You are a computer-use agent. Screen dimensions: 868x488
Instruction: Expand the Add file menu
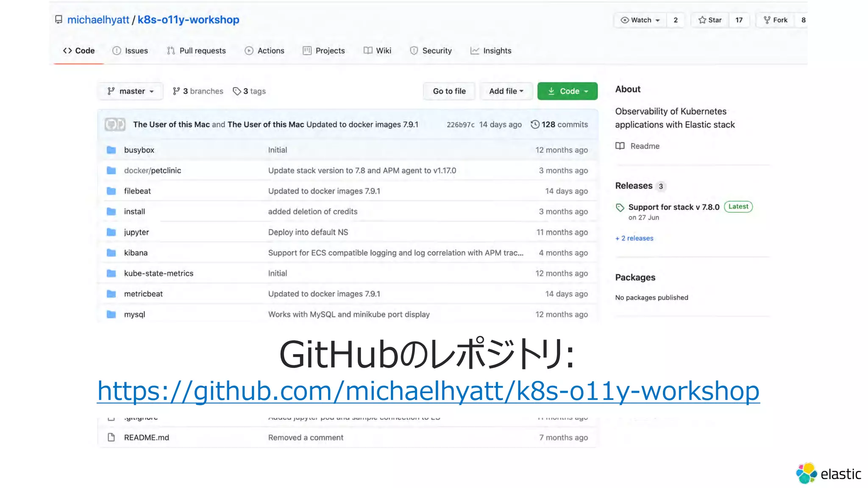pyautogui.click(x=506, y=91)
